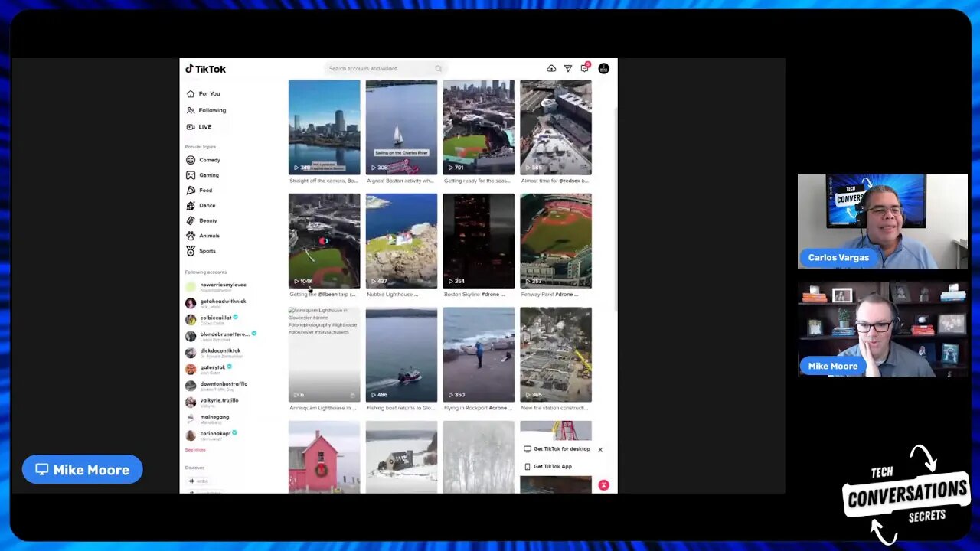Open account getaheadwithnick

[x=216, y=303]
